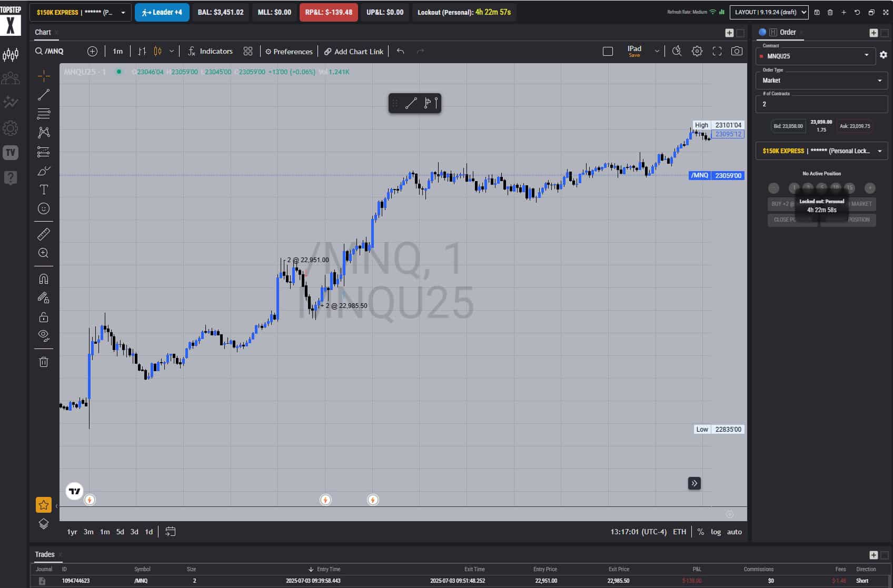This screenshot has height=588, width=893.
Task: Select the trend line drawing tool
Action: click(44, 95)
